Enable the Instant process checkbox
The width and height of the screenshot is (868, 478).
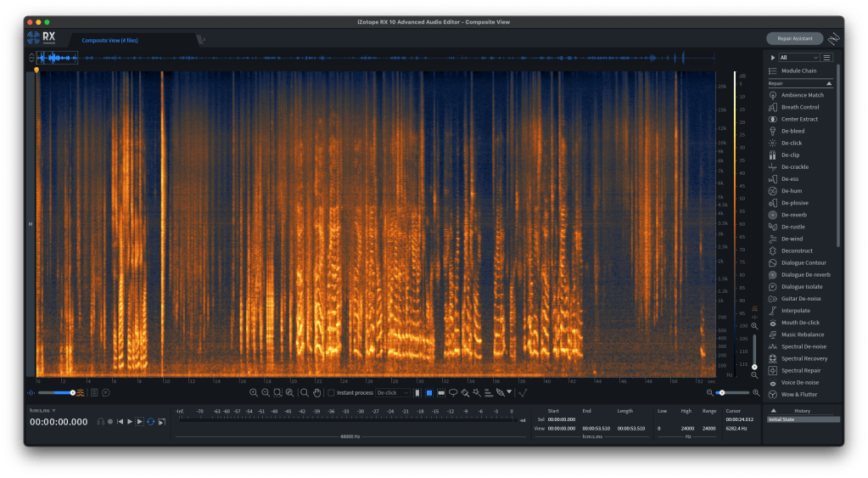tap(332, 392)
